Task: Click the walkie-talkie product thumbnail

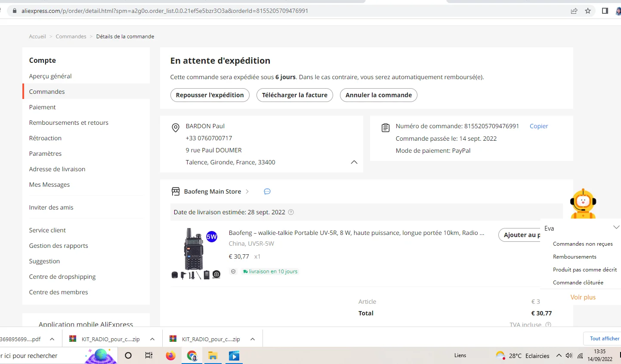Action: (x=196, y=254)
